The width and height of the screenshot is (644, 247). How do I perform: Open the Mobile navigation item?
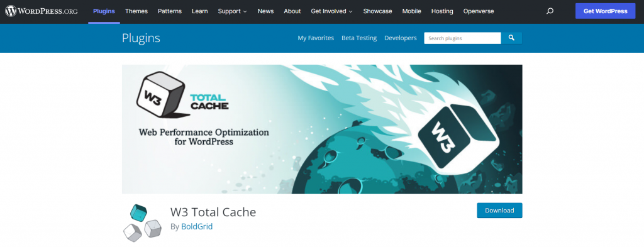[x=411, y=11]
